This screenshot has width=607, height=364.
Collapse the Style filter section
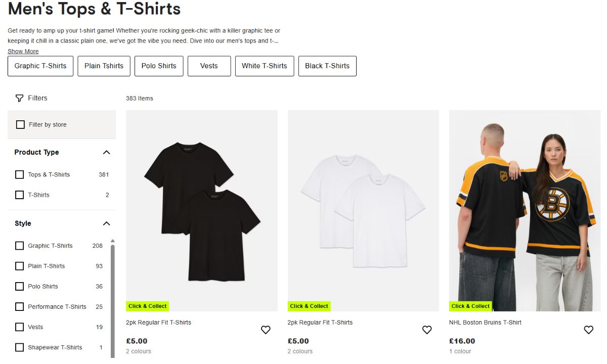(x=106, y=223)
